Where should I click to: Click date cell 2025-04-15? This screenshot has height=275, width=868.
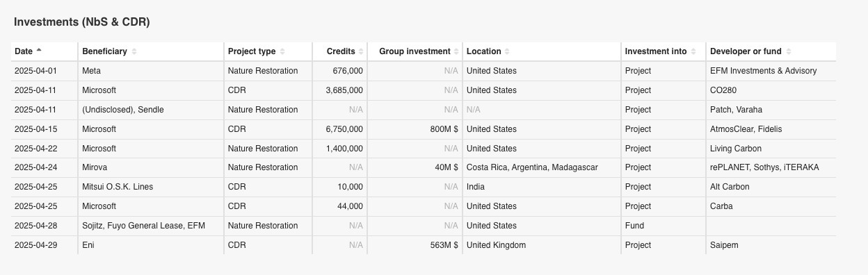tap(45, 129)
